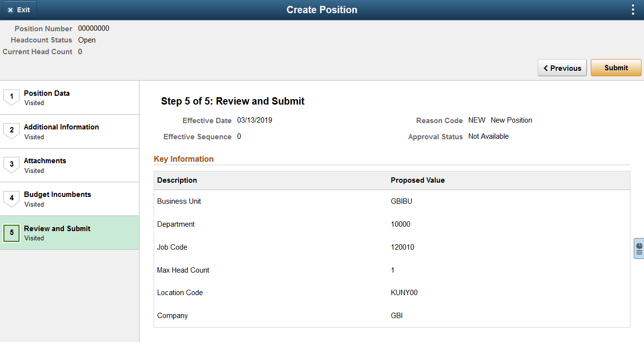Click the step 2 number badge

12,131
